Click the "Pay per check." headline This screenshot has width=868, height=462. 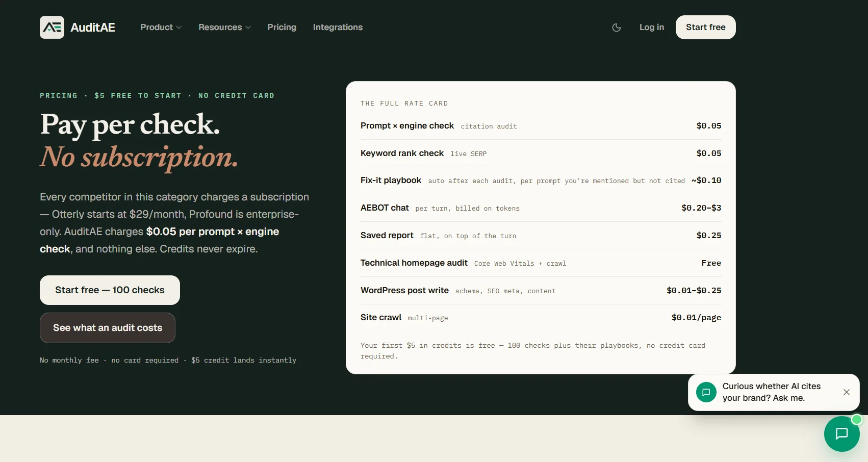[x=130, y=125]
